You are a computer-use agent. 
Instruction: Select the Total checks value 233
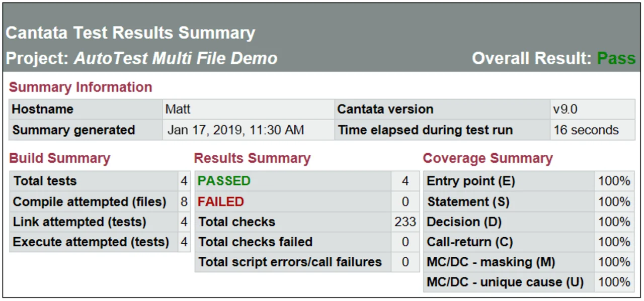(405, 222)
